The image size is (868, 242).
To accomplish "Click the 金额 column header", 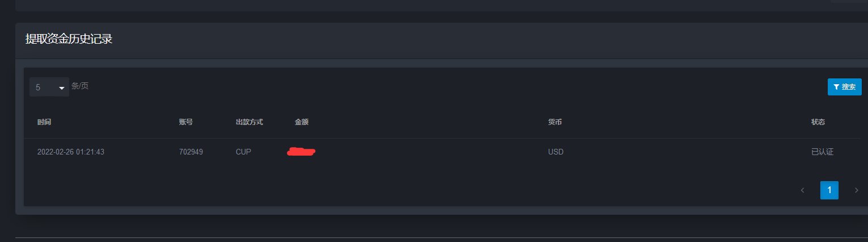I will click(x=302, y=122).
